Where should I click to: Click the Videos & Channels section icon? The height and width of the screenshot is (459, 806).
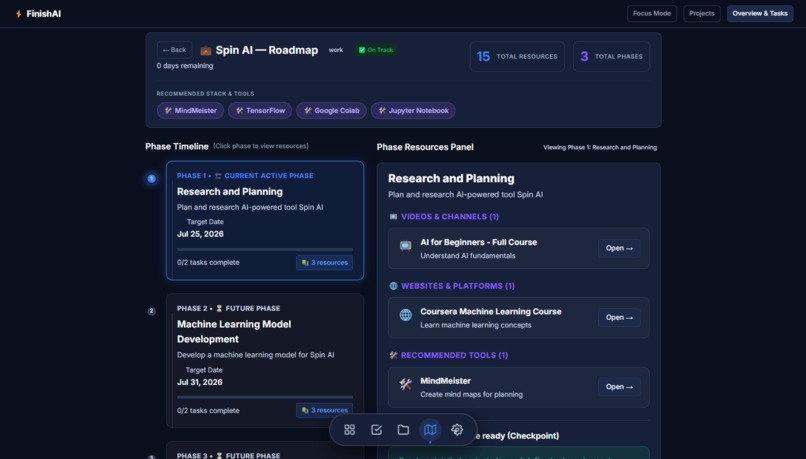coord(393,217)
